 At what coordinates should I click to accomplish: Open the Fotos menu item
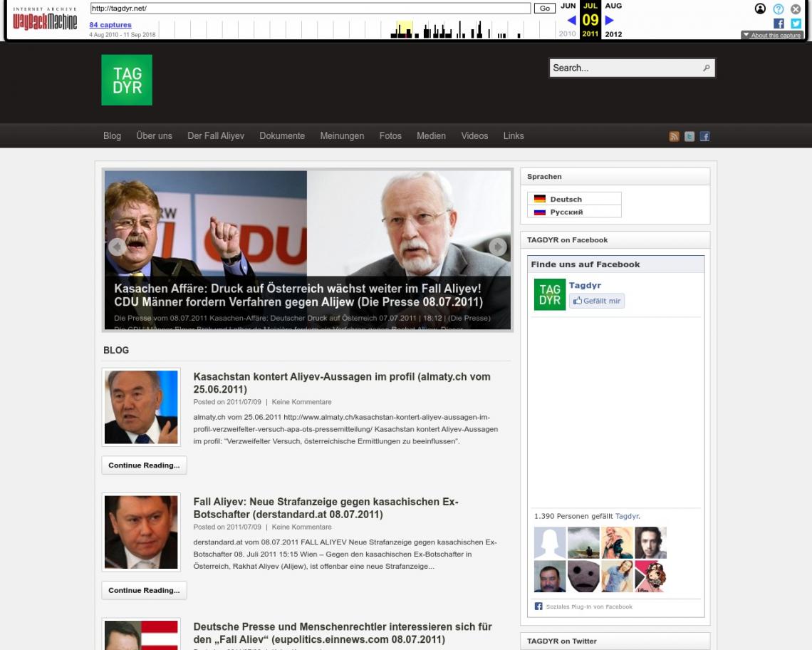click(390, 136)
